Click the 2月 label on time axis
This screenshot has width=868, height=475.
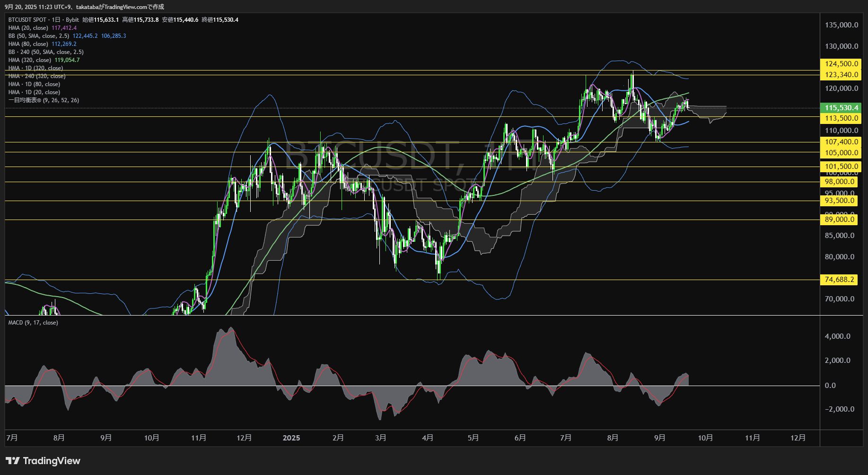(338, 438)
